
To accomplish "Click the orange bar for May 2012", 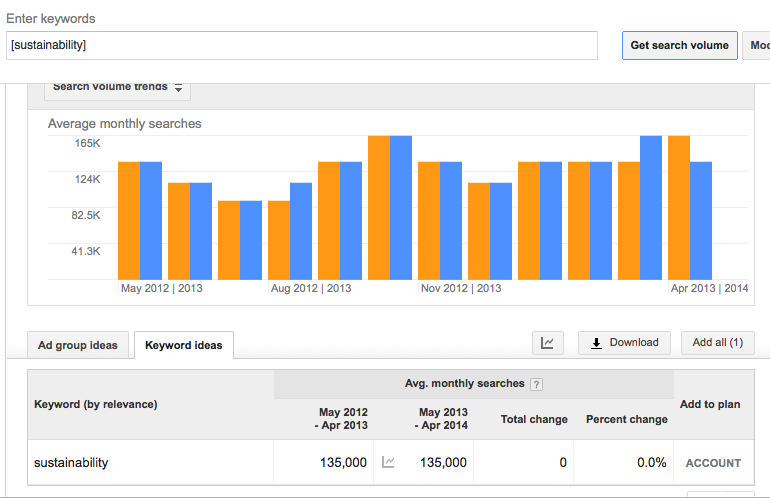I will point(129,221).
